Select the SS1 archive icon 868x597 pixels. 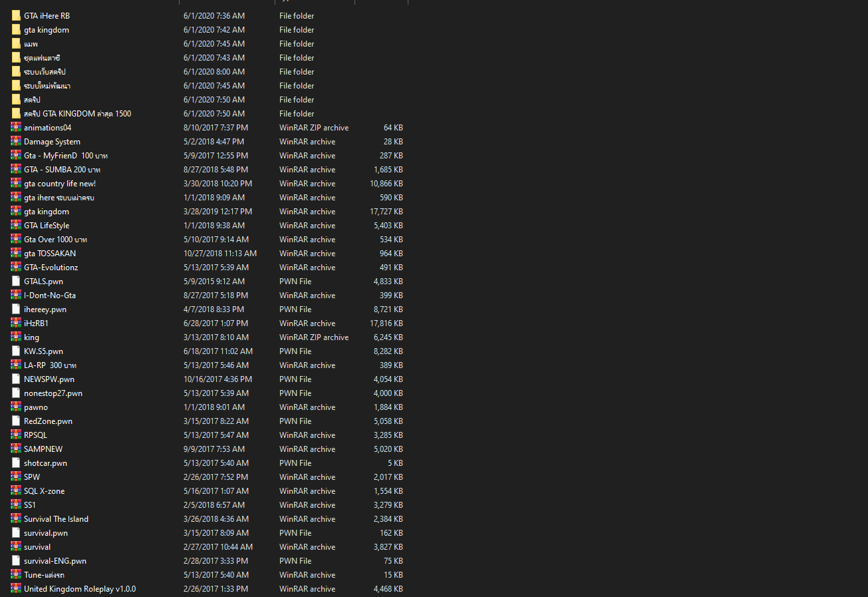(x=16, y=505)
